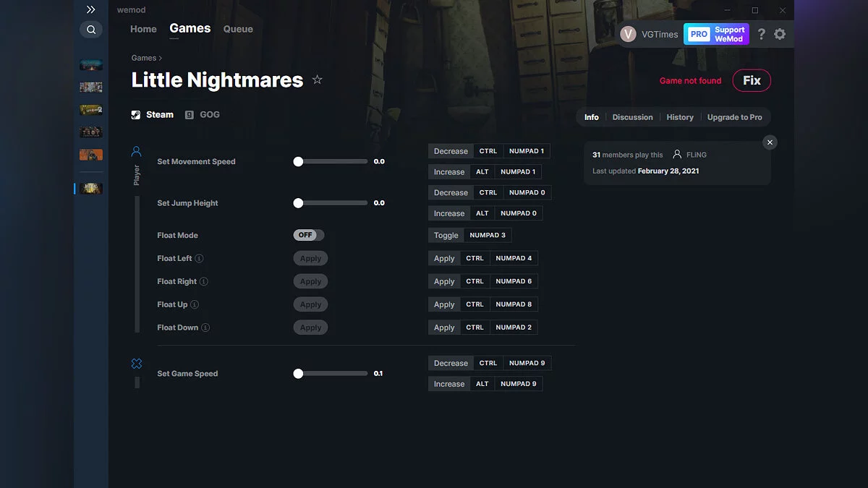
Task: Enable the Float Mode toggle
Action: pos(309,235)
